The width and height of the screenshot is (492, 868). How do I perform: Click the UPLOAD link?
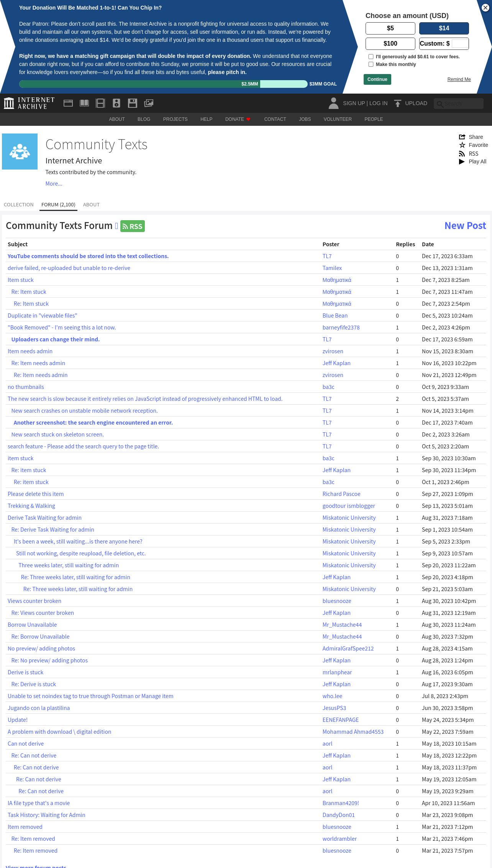tap(416, 103)
